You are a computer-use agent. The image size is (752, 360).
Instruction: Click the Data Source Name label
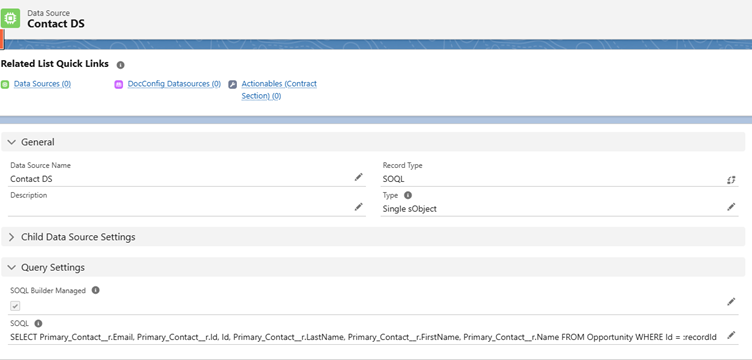point(40,165)
